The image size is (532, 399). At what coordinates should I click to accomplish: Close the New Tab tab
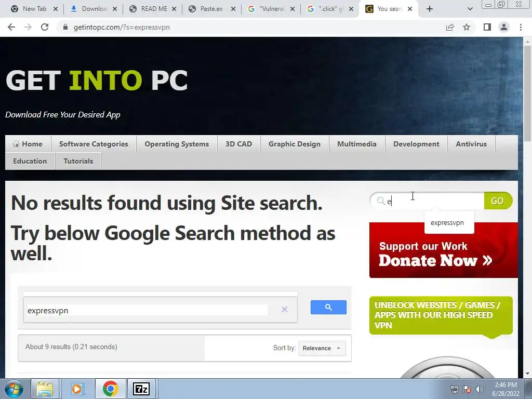[x=56, y=9]
